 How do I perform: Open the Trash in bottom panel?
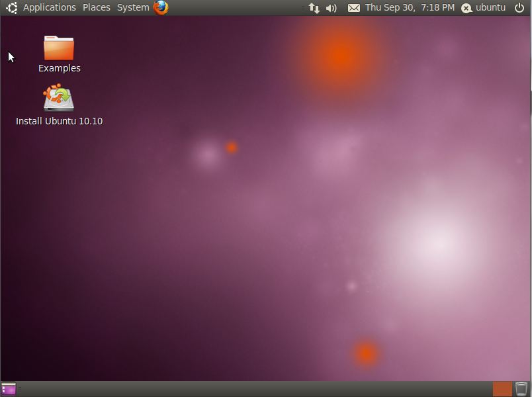[521, 389]
